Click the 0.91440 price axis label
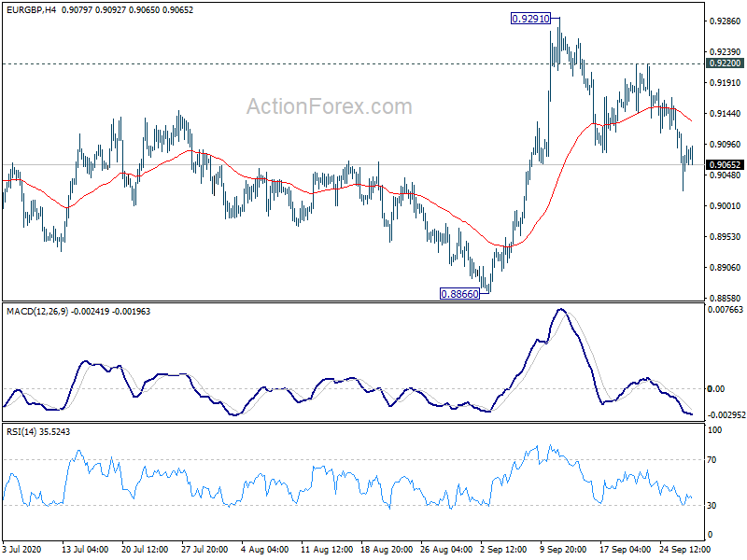This screenshot has height=560, width=747. click(726, 113)
